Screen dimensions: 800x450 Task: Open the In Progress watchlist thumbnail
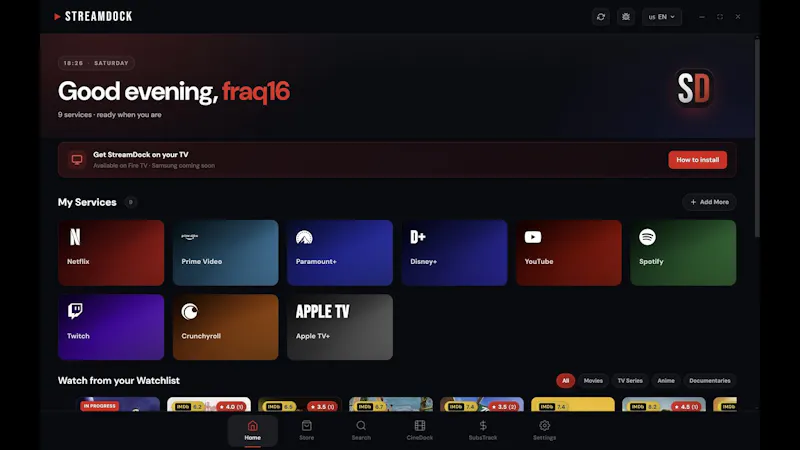(x=118, y=404)
